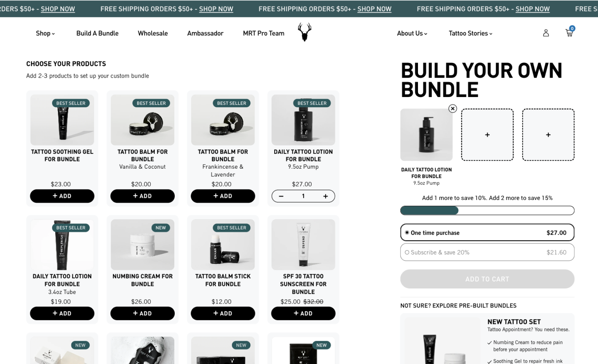Open the MRT Pro Team page
The width and height of the screenshot is (598, 364).
pos(263,33)
